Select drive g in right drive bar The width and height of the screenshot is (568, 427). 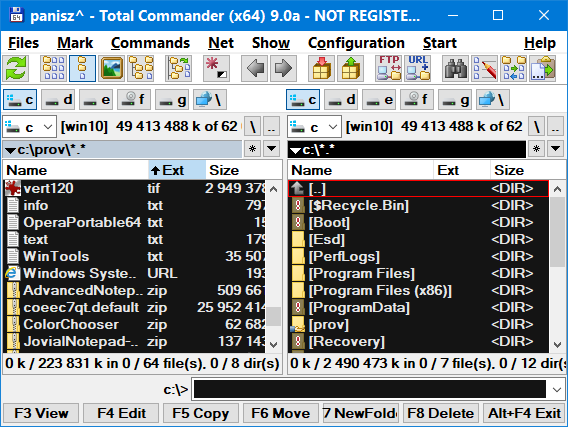455,100
